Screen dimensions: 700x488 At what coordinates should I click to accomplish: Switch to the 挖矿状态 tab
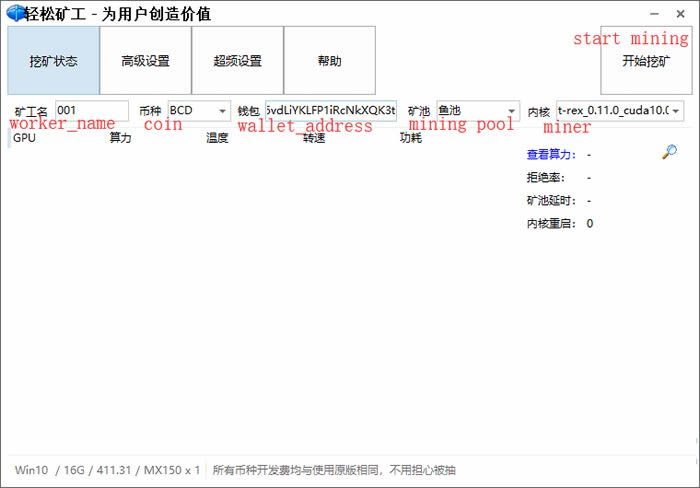53,61
